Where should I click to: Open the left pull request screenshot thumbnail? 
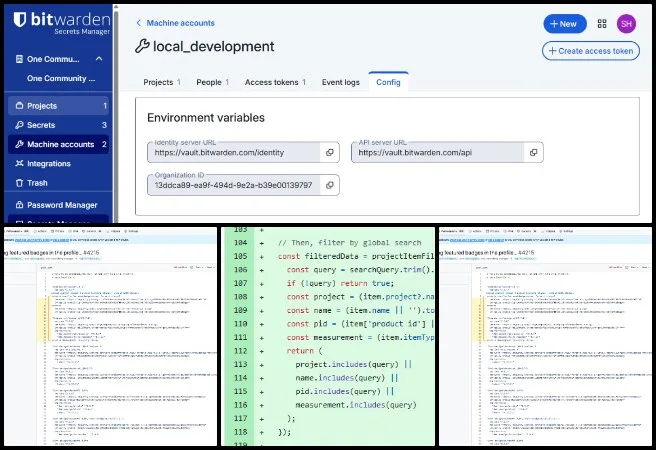110,336
